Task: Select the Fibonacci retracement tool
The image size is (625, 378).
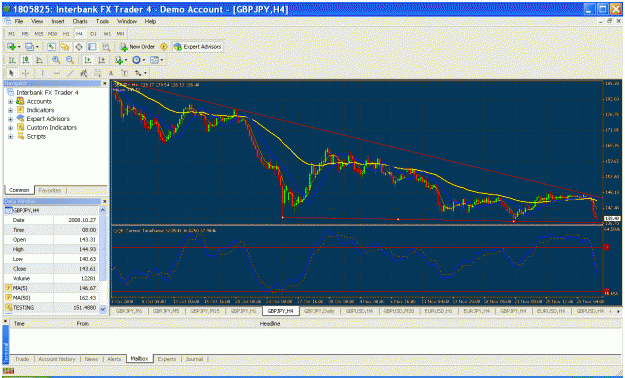Action: pos(97,73)
